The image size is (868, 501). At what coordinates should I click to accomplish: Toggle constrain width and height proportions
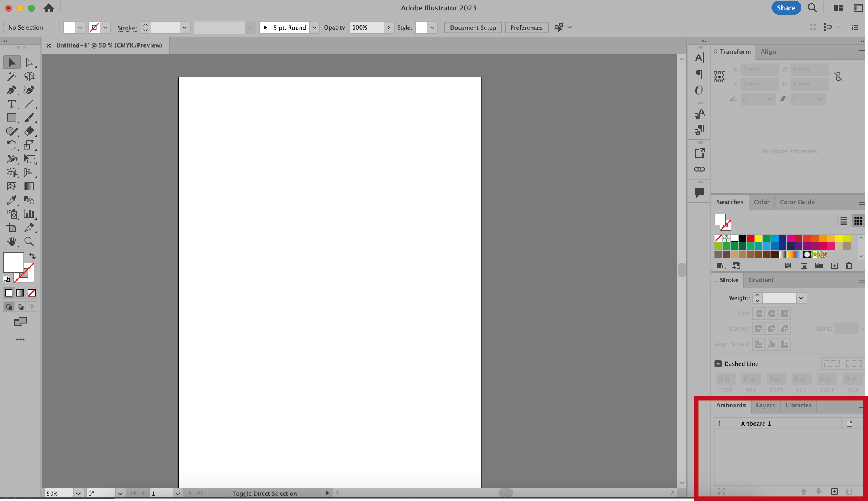pyautogui.click(x=838, y=77)
